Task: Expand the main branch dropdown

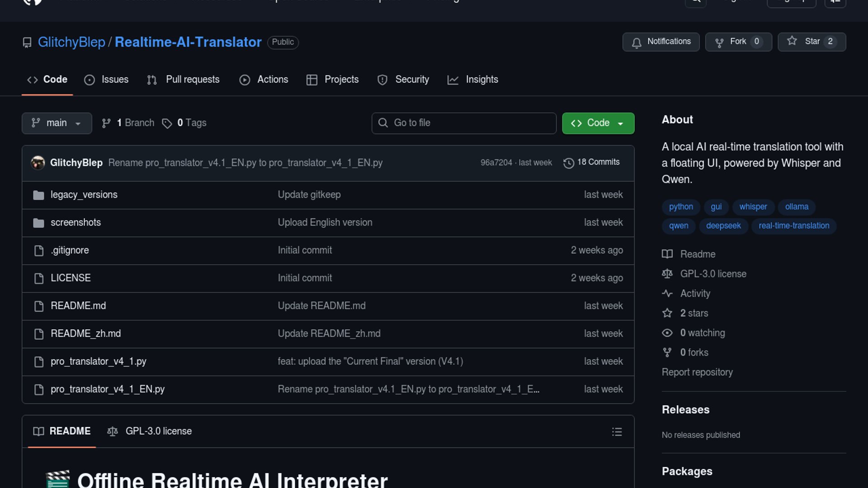Action: point(57,123)
